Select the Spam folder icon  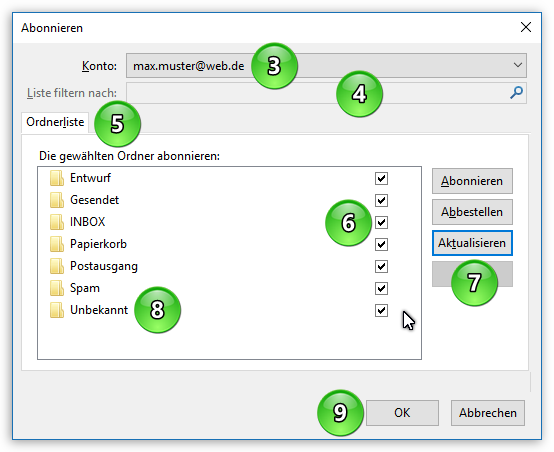[x=57, y=288]
